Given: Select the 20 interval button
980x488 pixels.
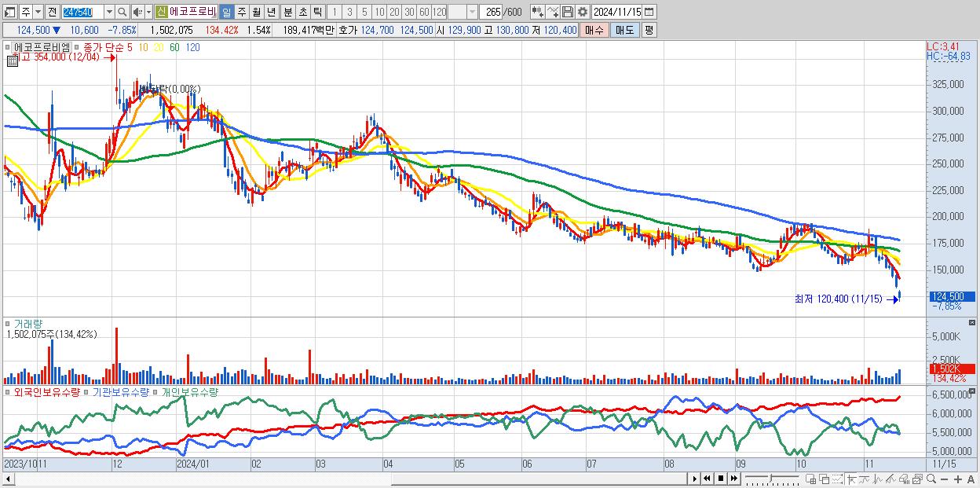Looking at the screenshot, I should pyautogui.click(x=394, y=12).
